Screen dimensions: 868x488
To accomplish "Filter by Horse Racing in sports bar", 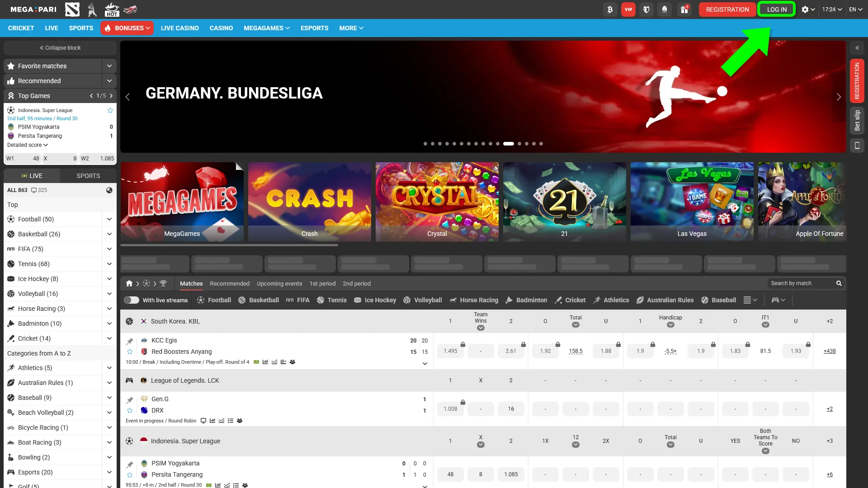I will tap(474, 300).
